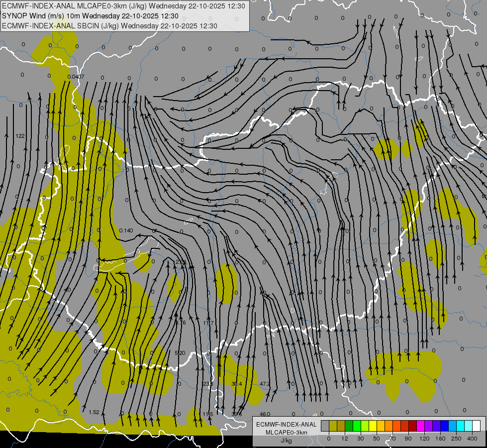Click legend scale value '50'
Screen dimensions: 487x448
point(377,439)
